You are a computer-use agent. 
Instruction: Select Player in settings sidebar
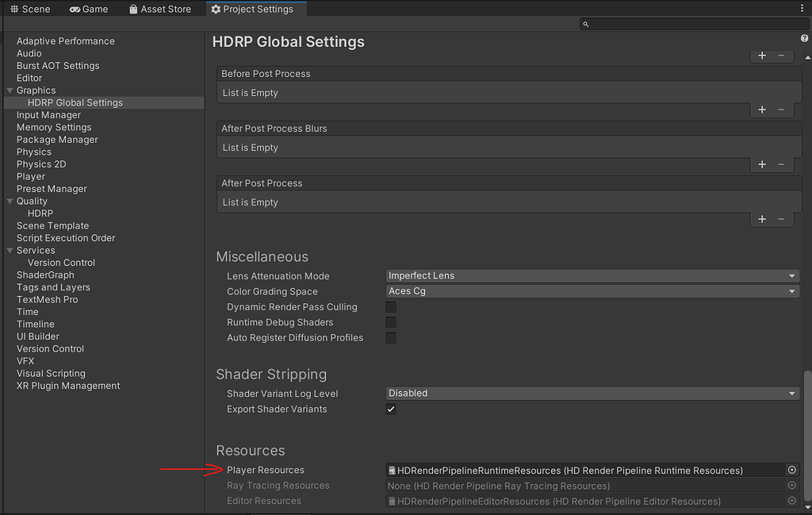pyautogui.click(x=31, y=177)
